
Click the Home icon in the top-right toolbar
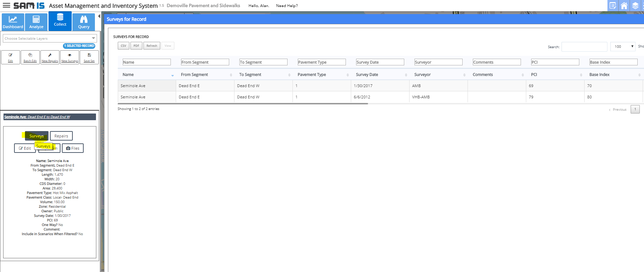[624, 6]
